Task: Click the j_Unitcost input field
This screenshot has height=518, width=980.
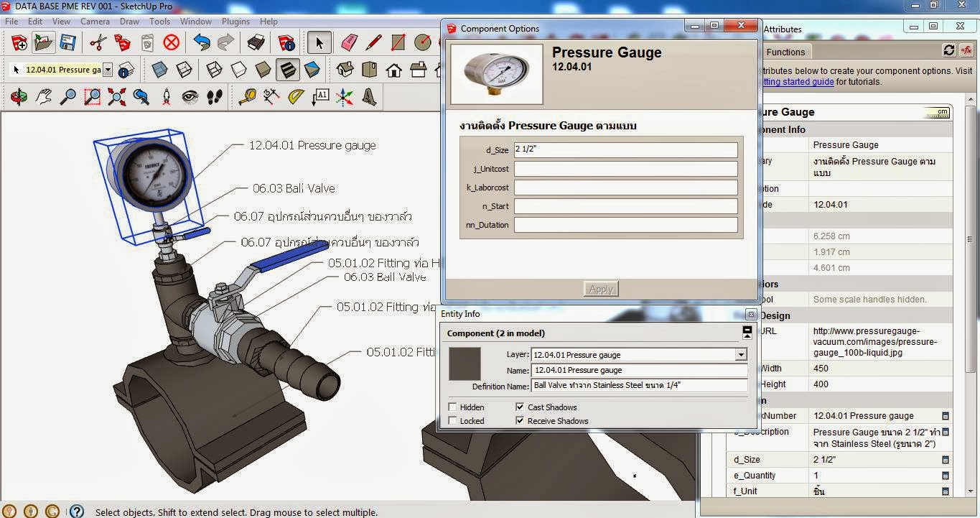Action: (625, 169)
